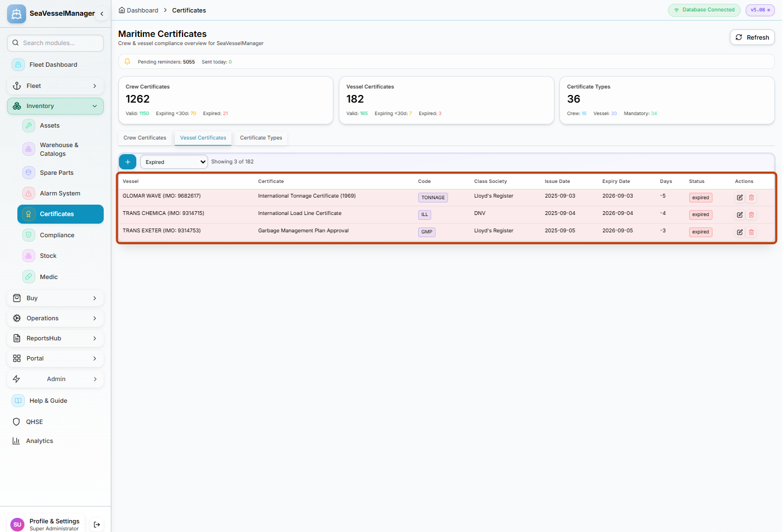Image resolution: width=782 pixels, height=532 pixels.
Task: Select the Certificates sidebar item
Action: (x=60, y=214)
